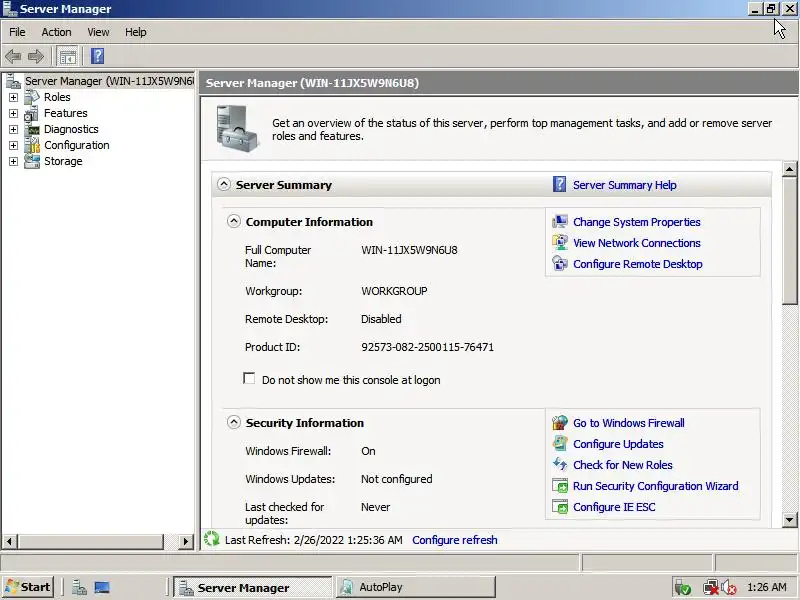Switch to the AutoPlay taskbar button
This screenshot has height=600, width=800.
click(x=415, y=587)
